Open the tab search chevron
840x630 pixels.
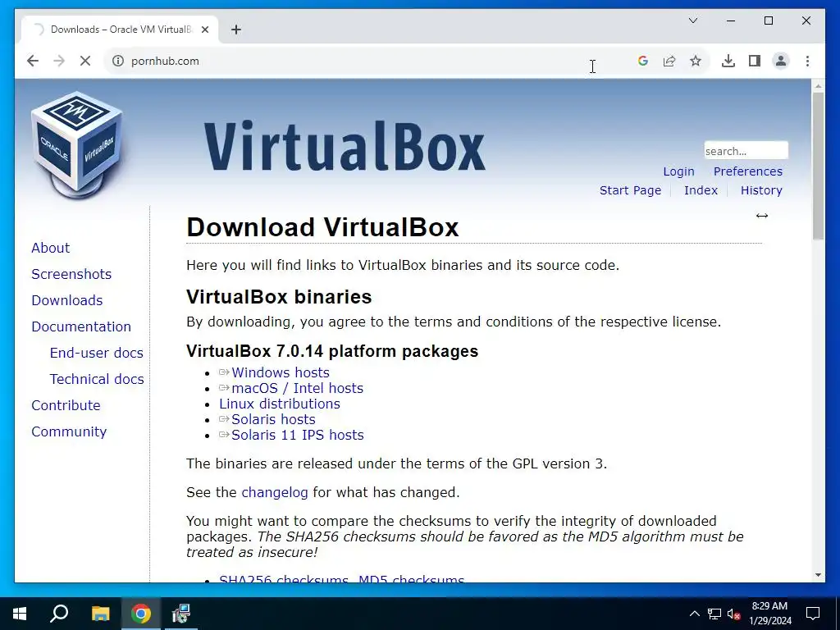pos(693,21)
